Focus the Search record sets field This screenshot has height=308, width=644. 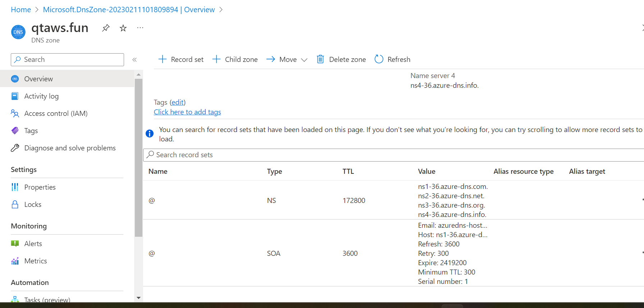360,155
